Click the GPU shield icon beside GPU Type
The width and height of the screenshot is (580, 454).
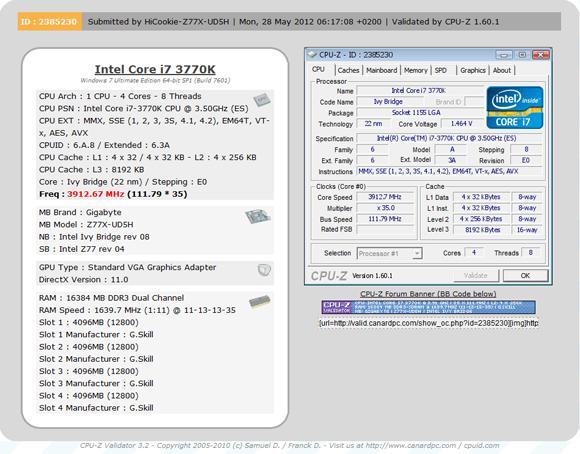264,270
